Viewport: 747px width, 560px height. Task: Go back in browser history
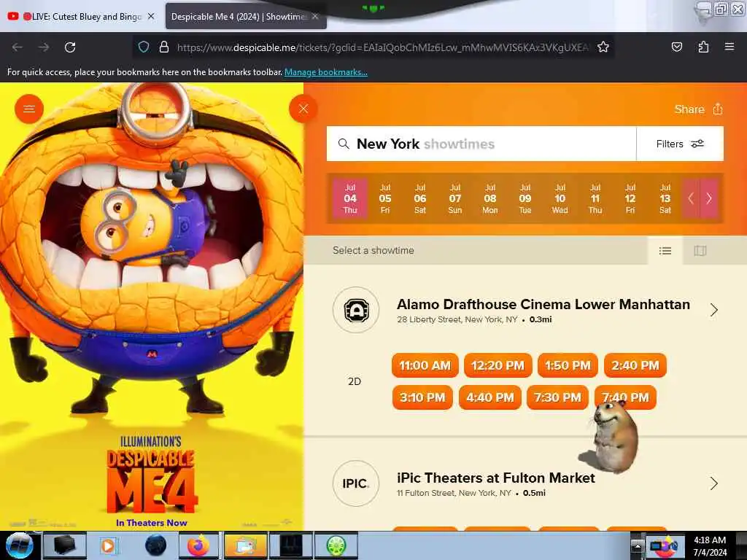coord(18,47)
